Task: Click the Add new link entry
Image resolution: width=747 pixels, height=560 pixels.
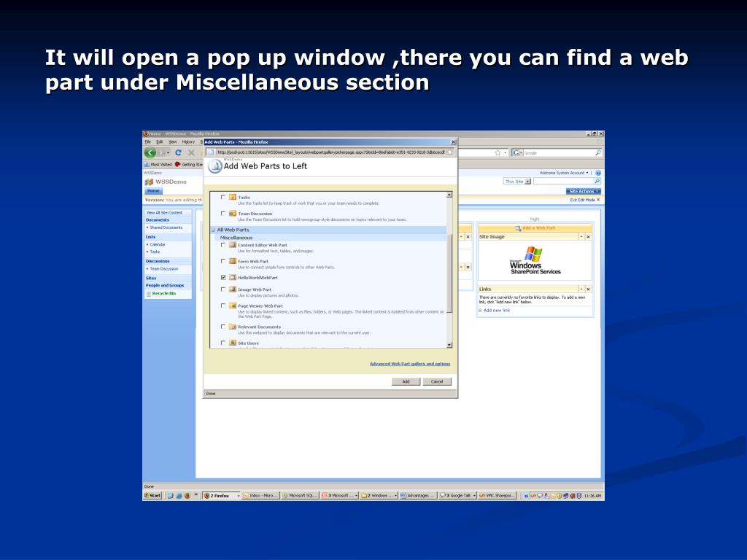Action: click(496, 311)
